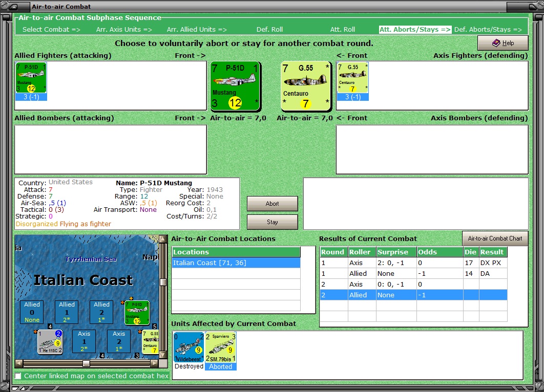Image resolution: width=544 pixels, height=392 pixels.
Task: Select the He 115C counter on the map
Action: pos(50,342)
